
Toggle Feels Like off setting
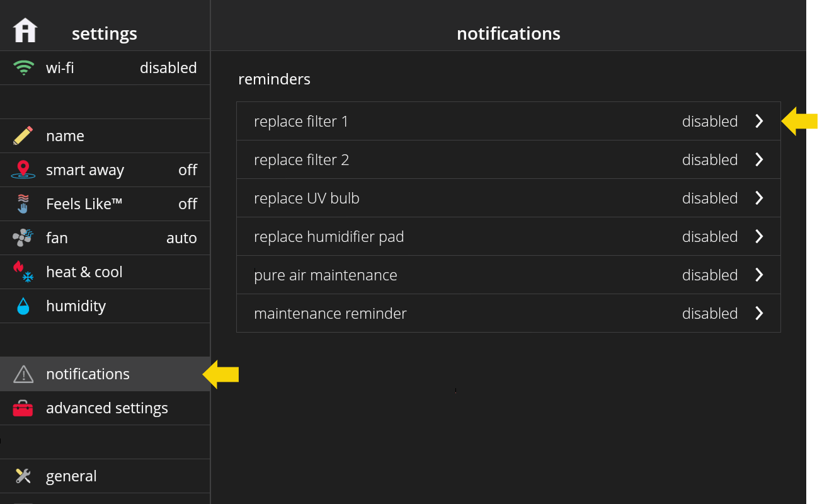click(188, 204)
